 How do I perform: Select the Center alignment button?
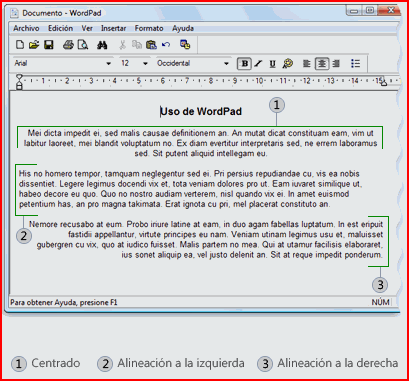(322, 63)
